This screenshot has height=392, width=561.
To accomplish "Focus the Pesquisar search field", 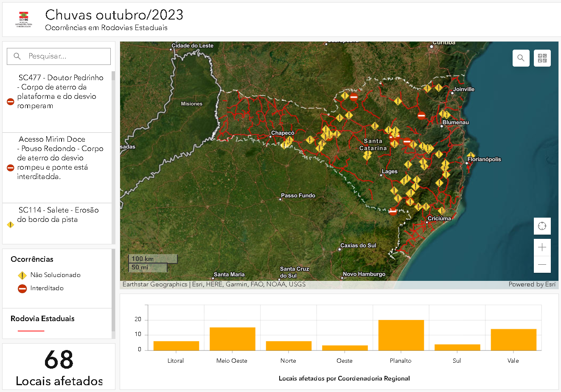I will tap(59, 56).
